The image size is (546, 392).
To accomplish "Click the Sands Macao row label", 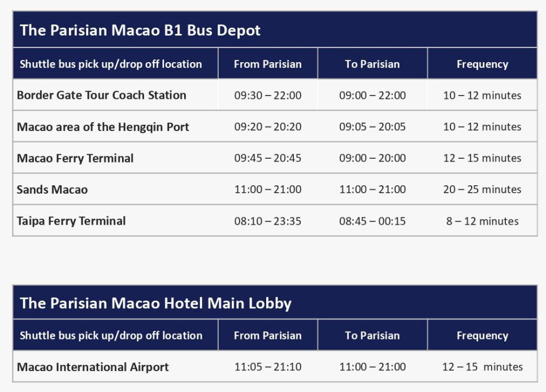I will click(x=52, y=190).
